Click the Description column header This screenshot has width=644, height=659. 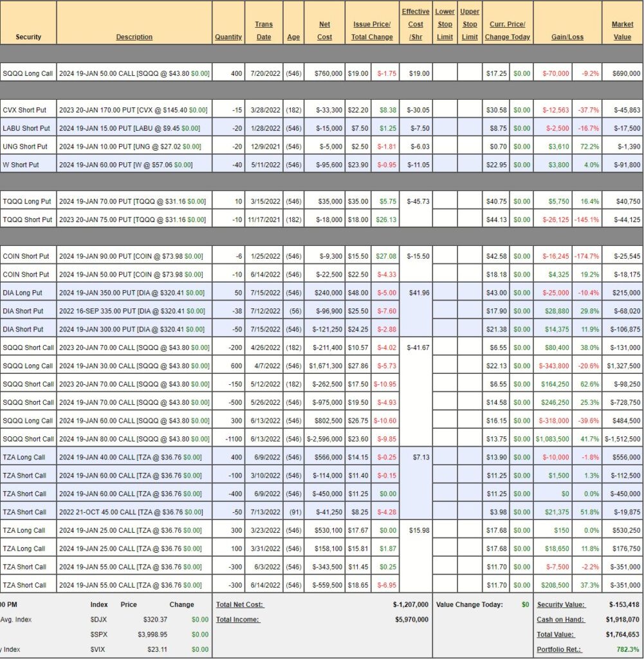pos(134,37)
